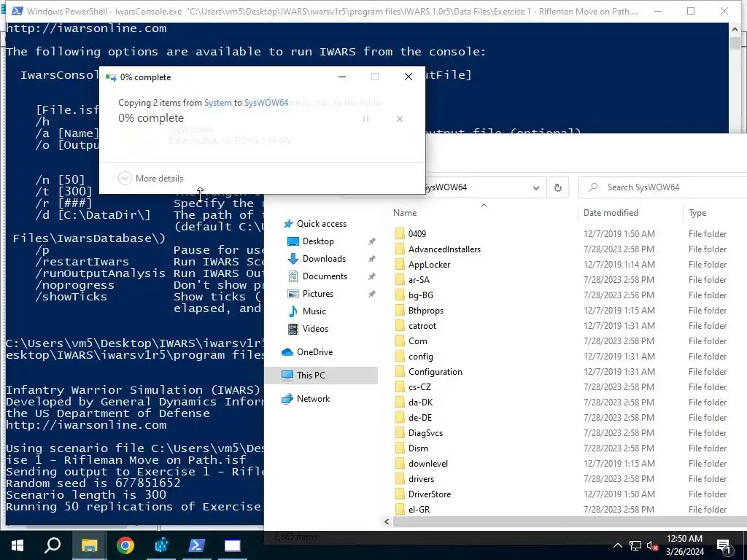Unpin Desktop using its pin icon
The width and height of the screenshot is (747, 560).
[x=371, y=241]
